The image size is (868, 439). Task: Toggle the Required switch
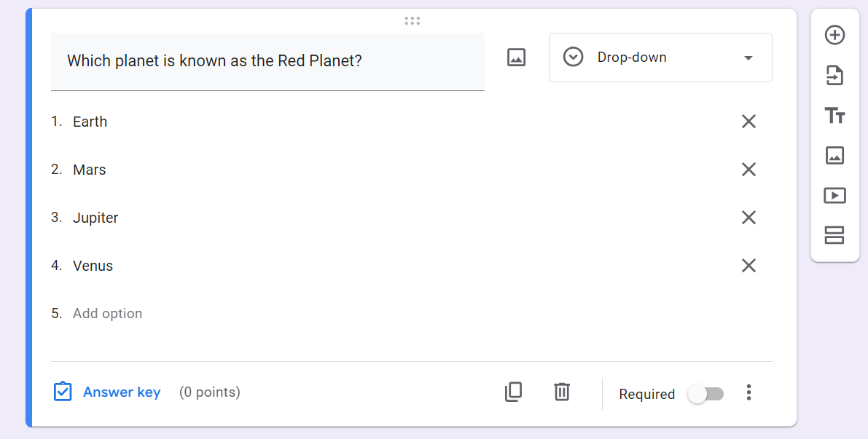pos(705,394)
